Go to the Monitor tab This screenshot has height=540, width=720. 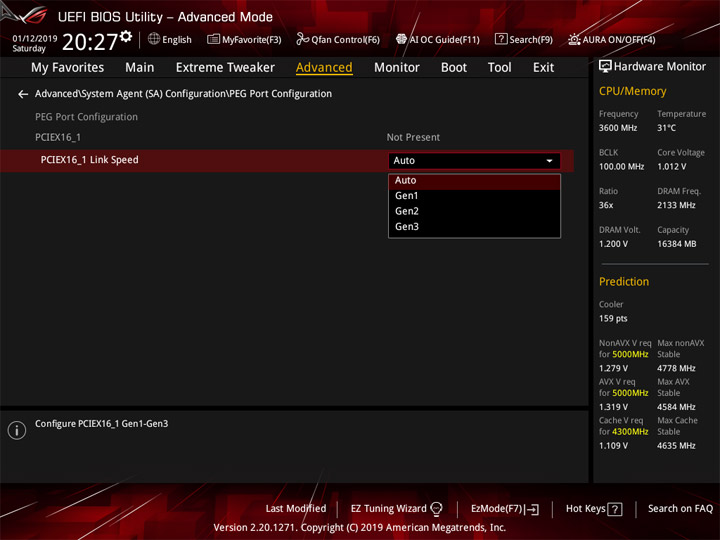coord(397,68)
